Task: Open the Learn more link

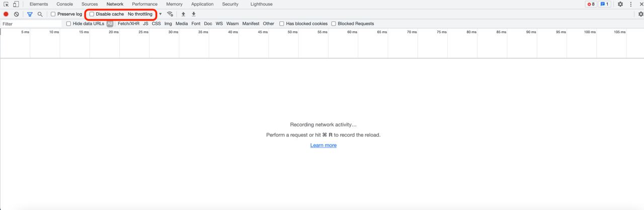Action: pos(324,146)
